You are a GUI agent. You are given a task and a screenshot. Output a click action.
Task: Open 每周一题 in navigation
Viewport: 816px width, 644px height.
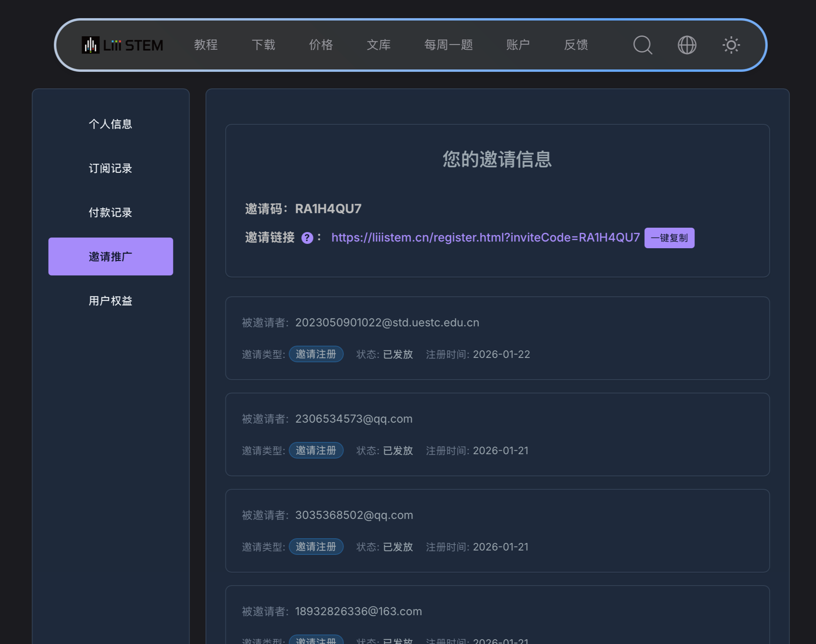pos(448,45)
